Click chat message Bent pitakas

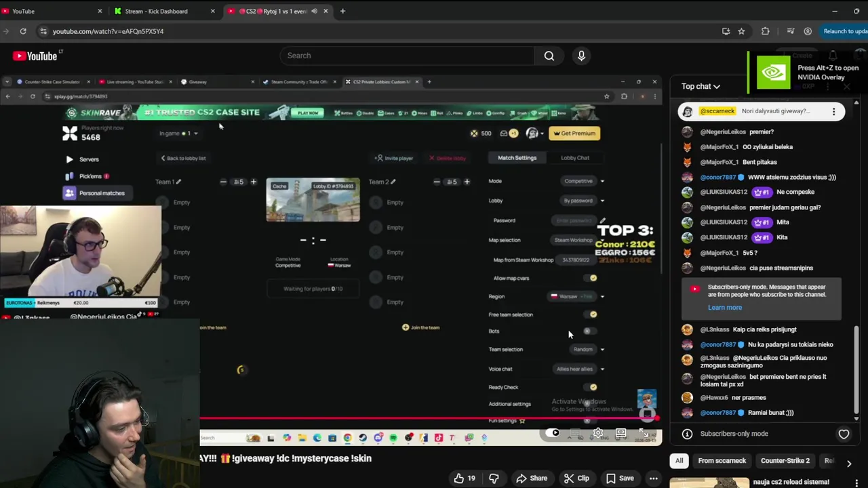(759, 162)
